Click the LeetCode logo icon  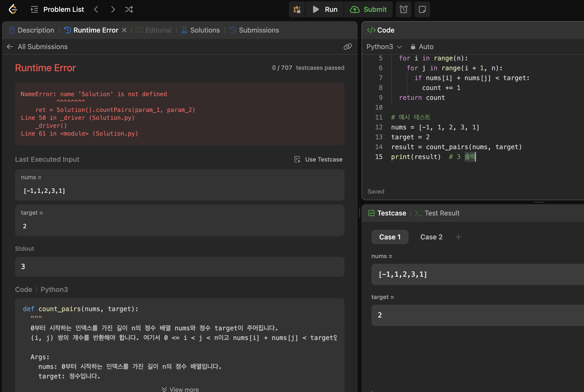click(x=13, y=10)
